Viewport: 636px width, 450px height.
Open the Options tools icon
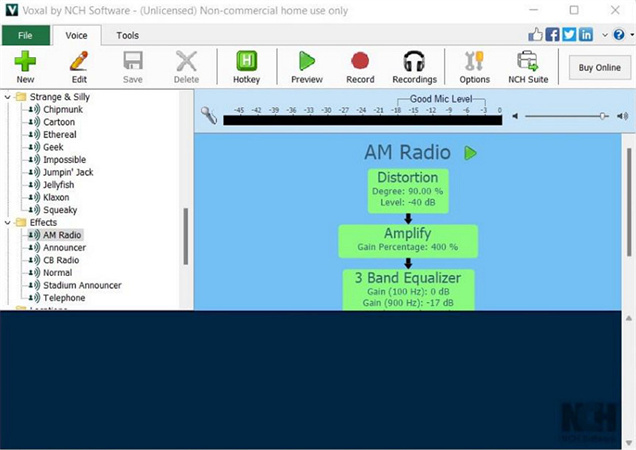474,67
